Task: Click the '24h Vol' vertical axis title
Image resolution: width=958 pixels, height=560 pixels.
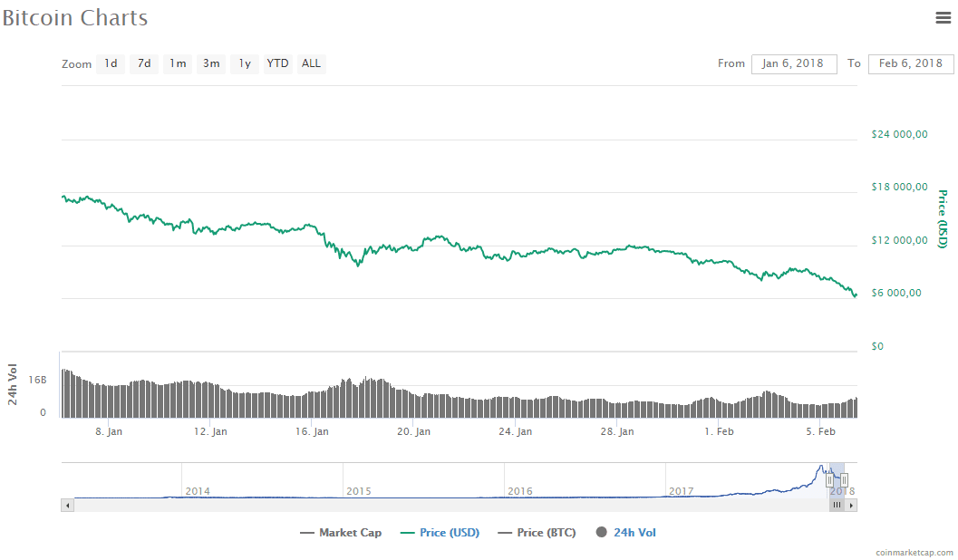Action: (x=12, y=384)
